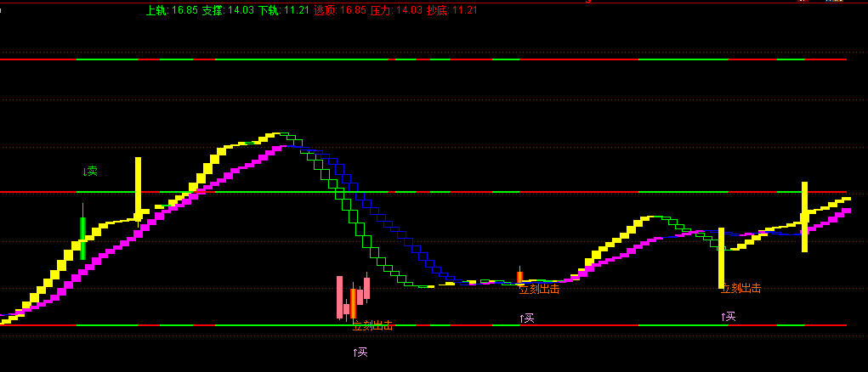Click the red 抄底: 11.21 label
Viewport: 868px width, 372px height.
click(x=451, y=10)
